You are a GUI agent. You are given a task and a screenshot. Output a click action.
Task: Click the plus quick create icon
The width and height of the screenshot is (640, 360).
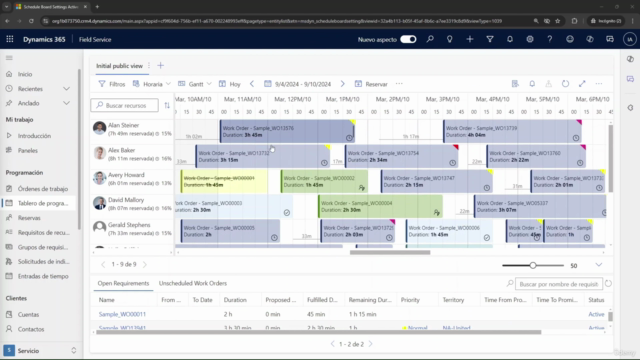[x=470, y=39]
